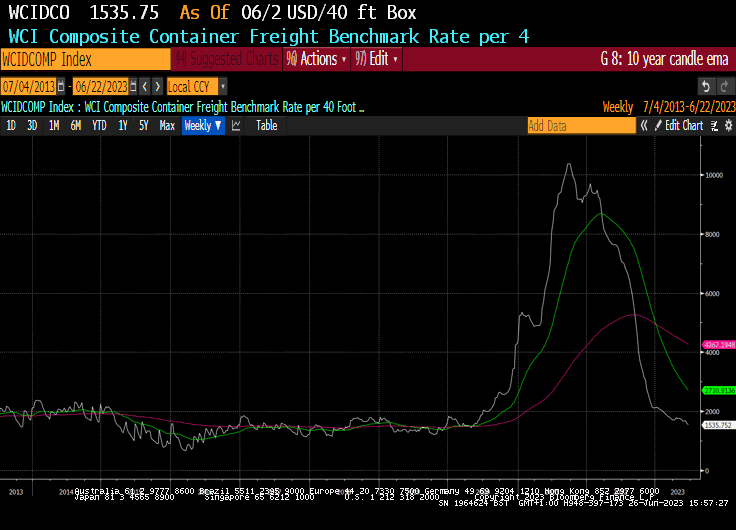
Task: Select the Max time range
Action: 167,125
